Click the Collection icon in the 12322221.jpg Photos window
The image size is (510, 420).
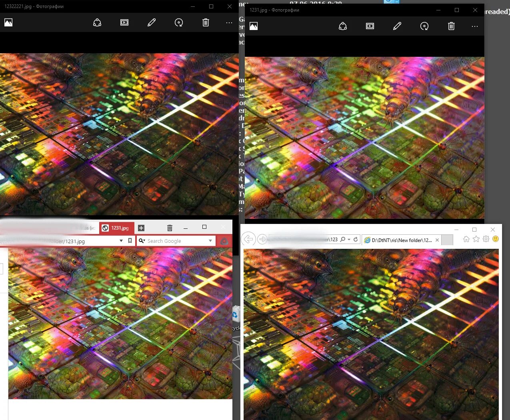pos(8,22)
